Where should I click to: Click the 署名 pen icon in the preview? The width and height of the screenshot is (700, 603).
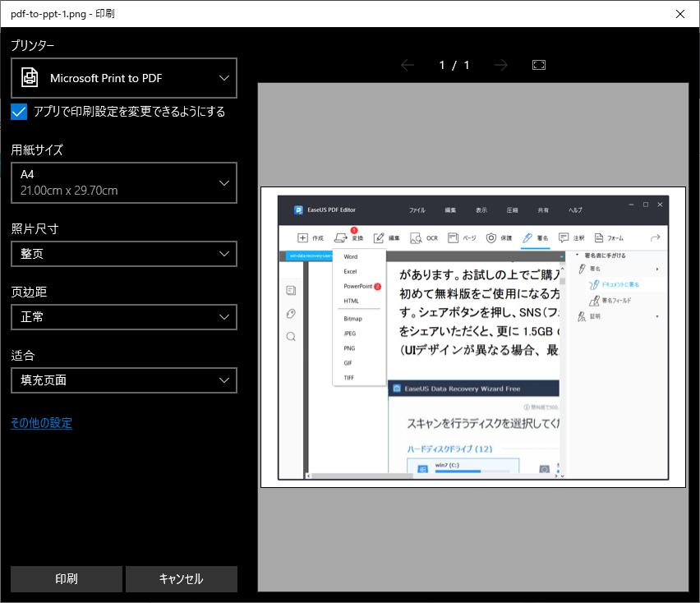[x=527, y=238]
